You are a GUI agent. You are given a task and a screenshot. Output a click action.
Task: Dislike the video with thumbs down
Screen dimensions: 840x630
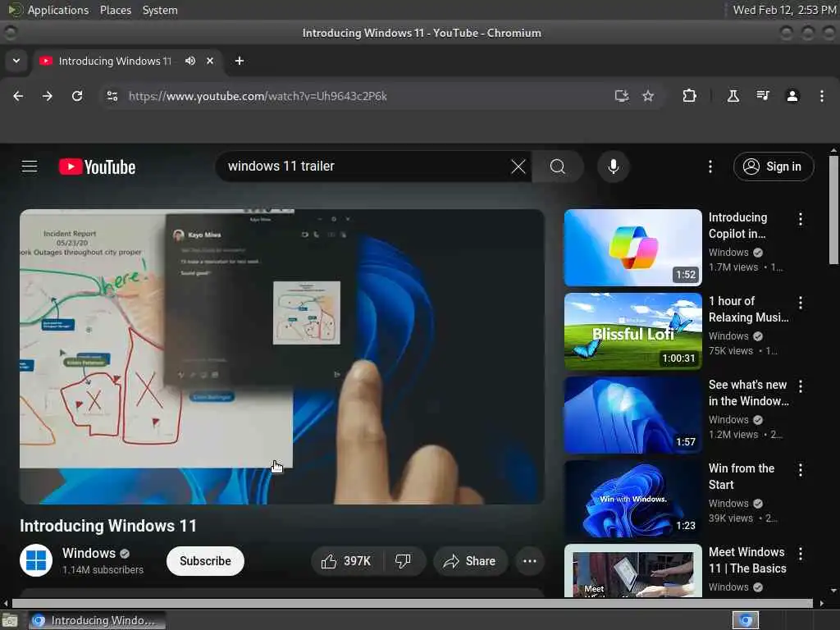404,561
